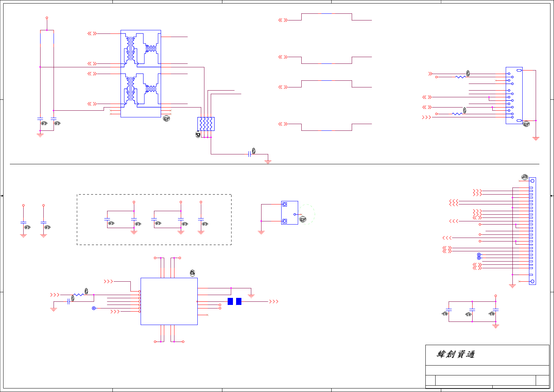Select the capacitor wired to ground under the resistor array
The image size is (554, 392).
[x=250, y=154]
